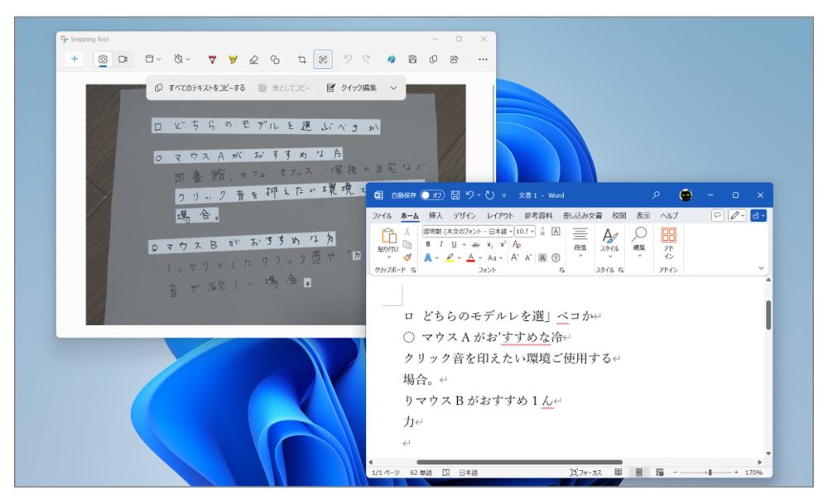Open the 校閲 ribbon tab
Screen dimensions: 828x504
point(619,216)
